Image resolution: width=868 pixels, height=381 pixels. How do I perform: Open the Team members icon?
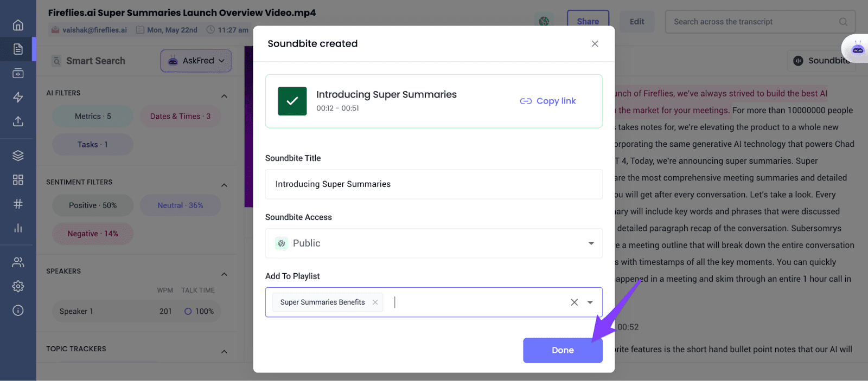point(17,262)
